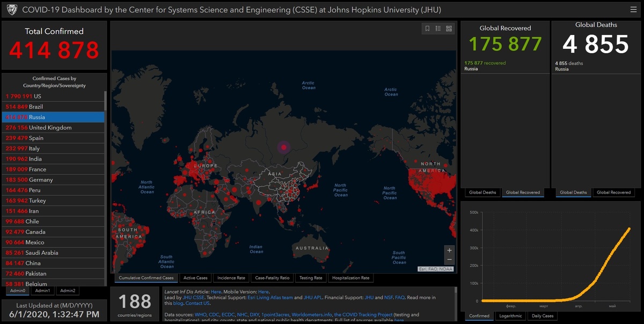
Task: Select Global Recovered tab under the Global Recovered panel
Action: (523, 192)
